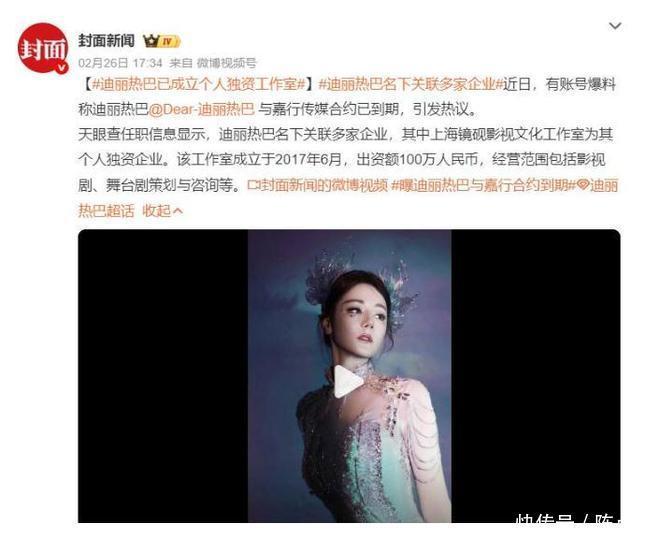This screenshot has width=660, height=538.
Task: Click the super-topic diamond icon before 迪丽热巴
Action: pos(583,184)
